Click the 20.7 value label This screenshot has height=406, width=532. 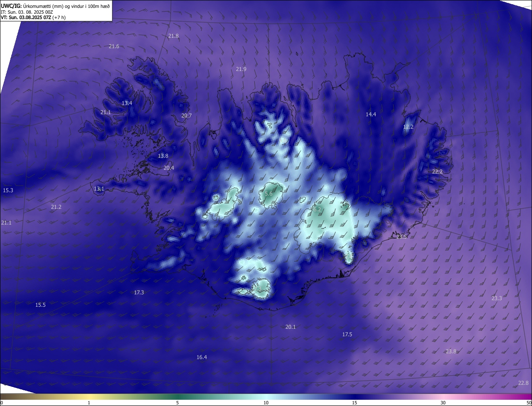click(x=187, y=116)
